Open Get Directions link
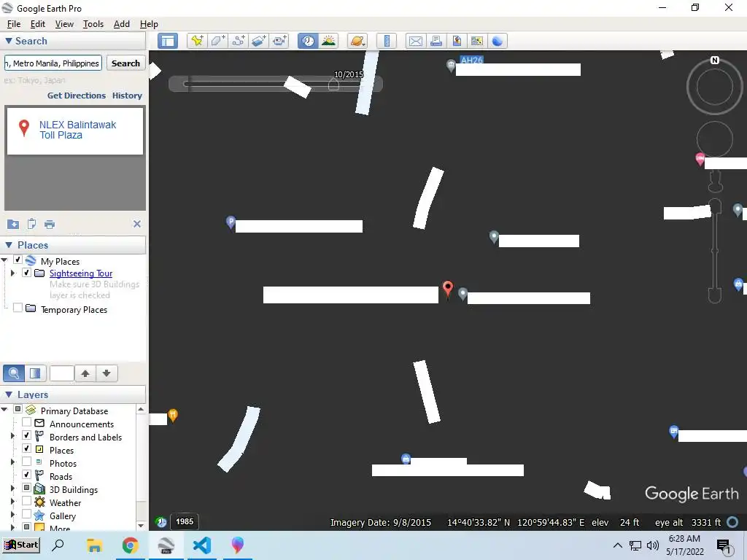 pyautogui.click(x=76, y=96)
